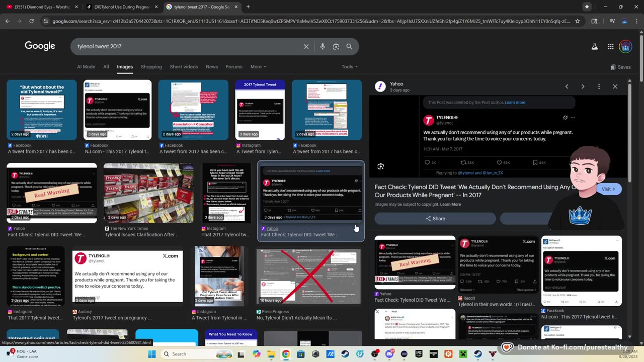This screenshot has width=644, height=362.
Task: Click the Google logo
Action: tap(40, 46)
